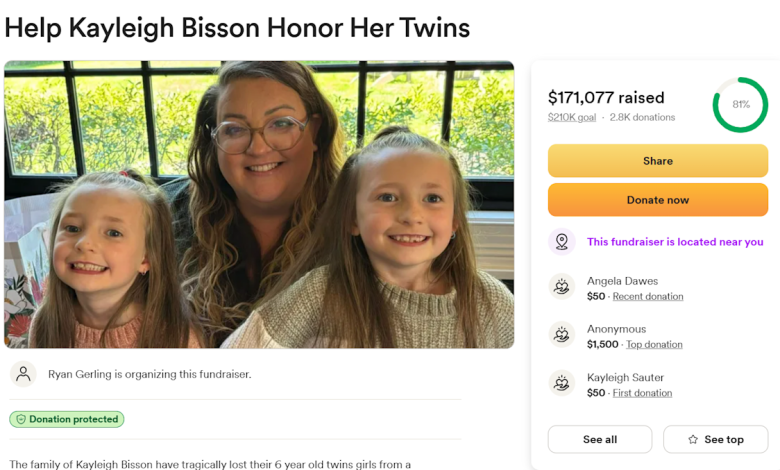780x470 pixels.
Task: Click Kayleigh Sauter donor heart icon
Action: click(562, 384)
